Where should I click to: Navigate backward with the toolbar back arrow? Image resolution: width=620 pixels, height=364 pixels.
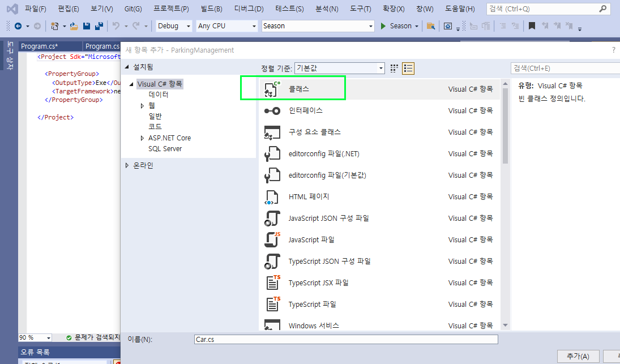coord(18,26)
